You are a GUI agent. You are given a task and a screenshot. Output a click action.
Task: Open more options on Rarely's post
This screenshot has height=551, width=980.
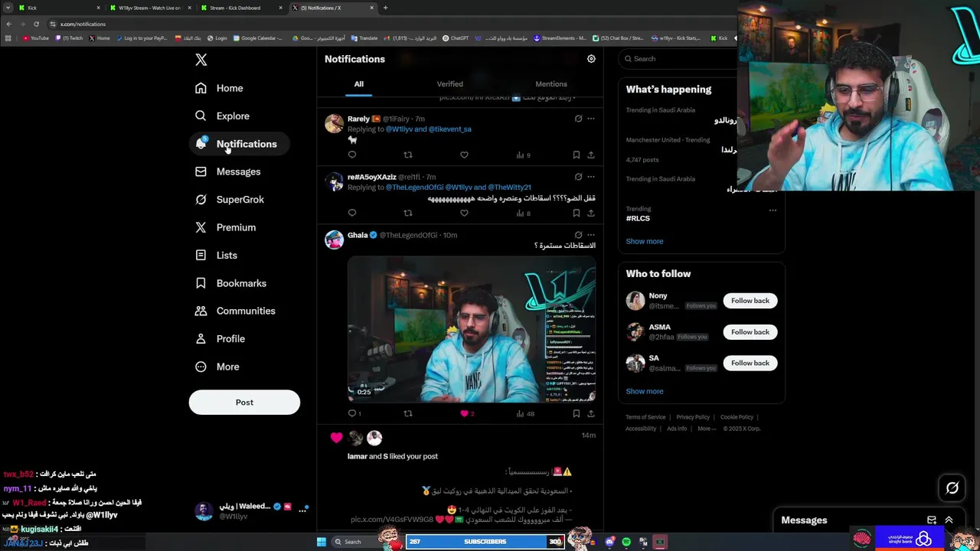(590, 119)
